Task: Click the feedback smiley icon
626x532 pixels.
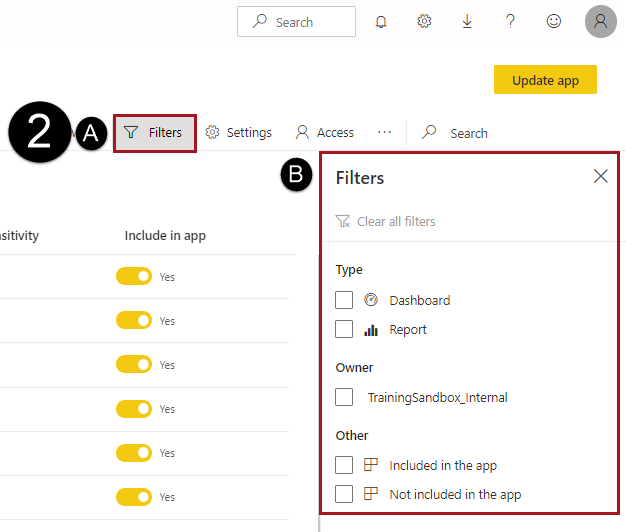Action: (554, 21)
